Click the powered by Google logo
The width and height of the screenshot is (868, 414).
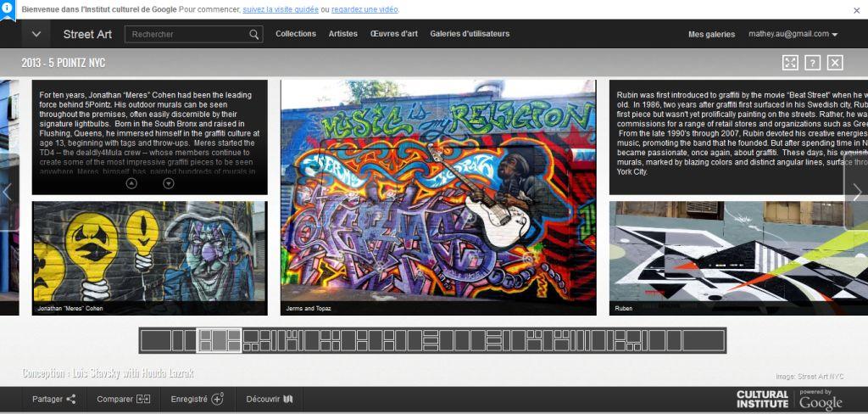point(821,400)
